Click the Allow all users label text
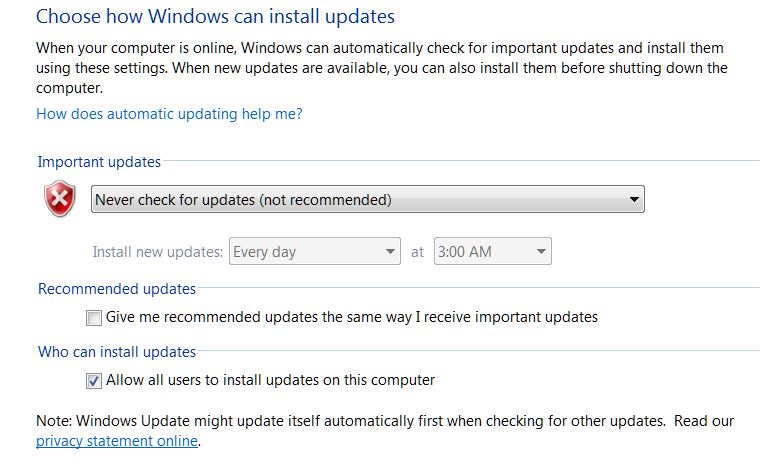This screenshot has height=473, width=774. (x=270, y=380)
